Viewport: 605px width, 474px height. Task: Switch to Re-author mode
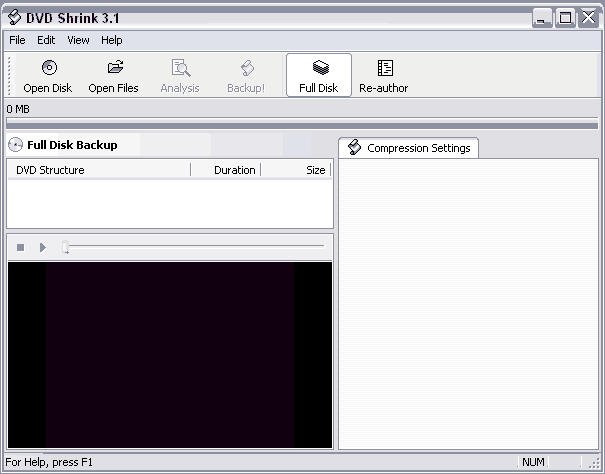(384, 76)
